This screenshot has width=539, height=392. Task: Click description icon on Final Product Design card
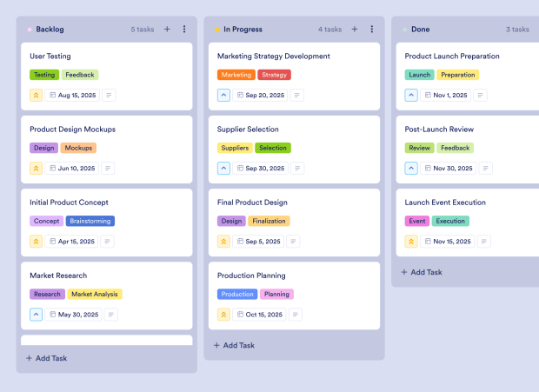(297, 242)
